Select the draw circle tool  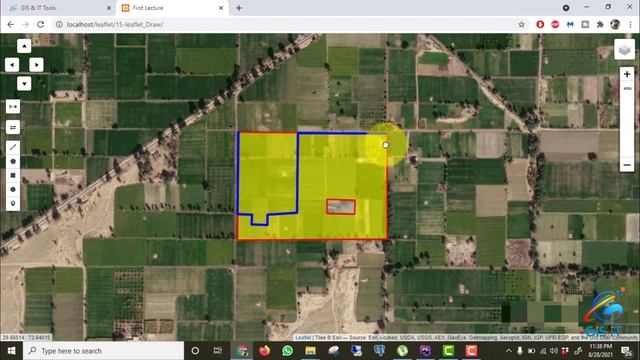click(x=13, y=189)
